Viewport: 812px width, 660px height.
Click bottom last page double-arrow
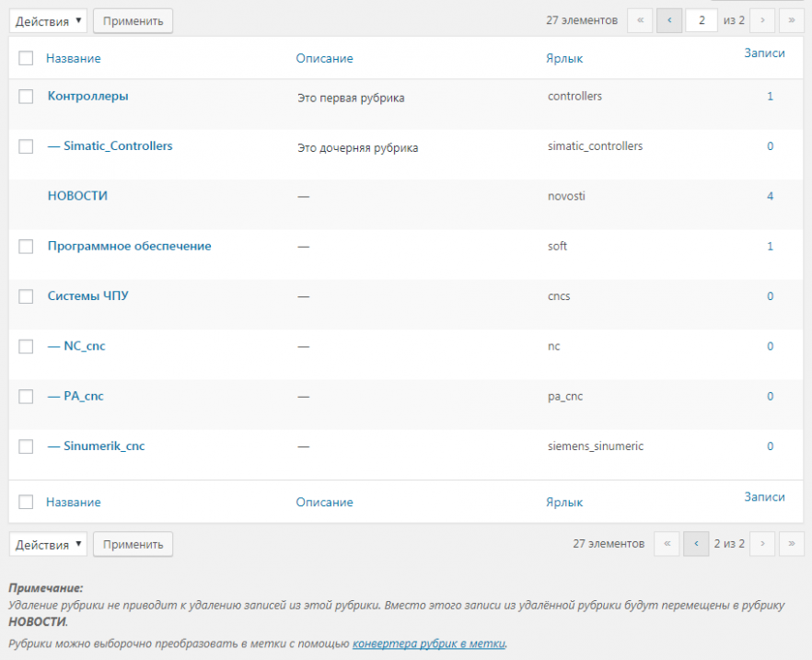click(792, 544)
